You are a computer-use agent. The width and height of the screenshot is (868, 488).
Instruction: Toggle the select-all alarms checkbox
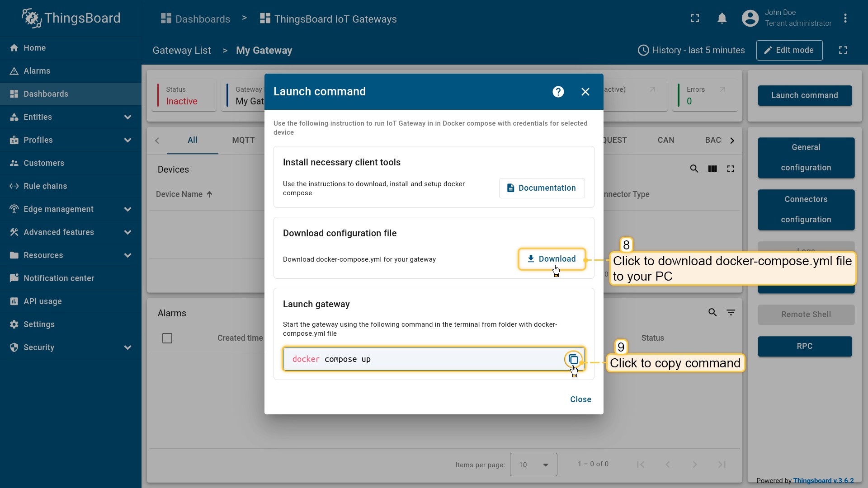[167, 338]
